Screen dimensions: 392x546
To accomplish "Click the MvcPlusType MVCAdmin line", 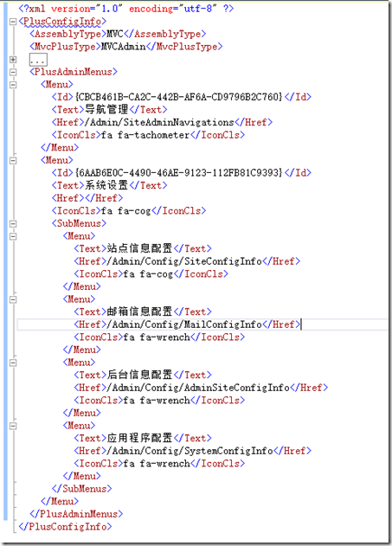I will pyautogui.click(x=126, y=47).
